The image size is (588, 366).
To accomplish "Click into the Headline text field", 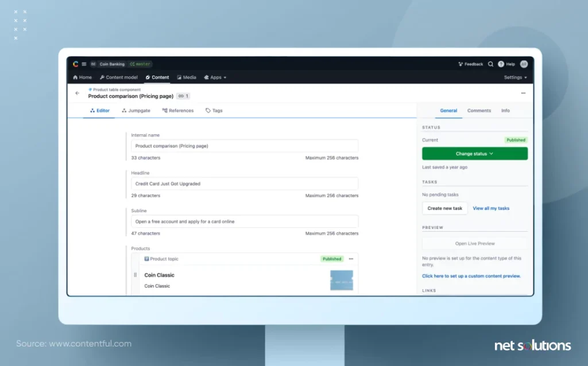I will [x=244, y=184].
